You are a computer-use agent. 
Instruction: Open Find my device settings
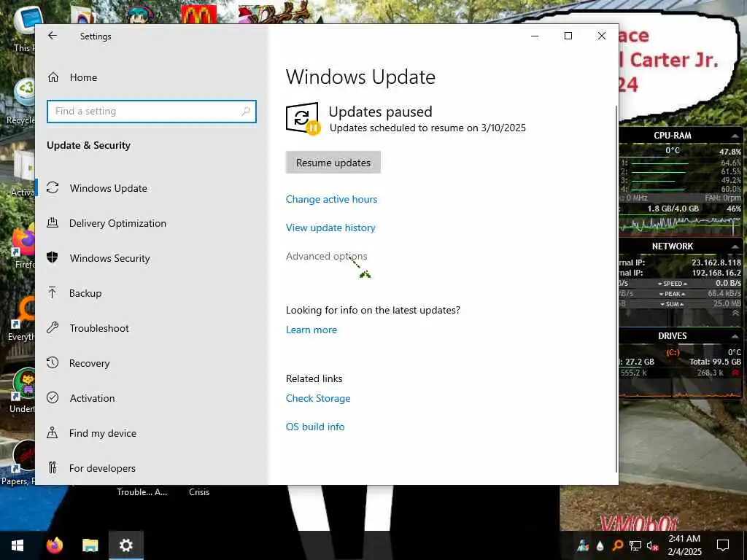(x=102, y=433)
